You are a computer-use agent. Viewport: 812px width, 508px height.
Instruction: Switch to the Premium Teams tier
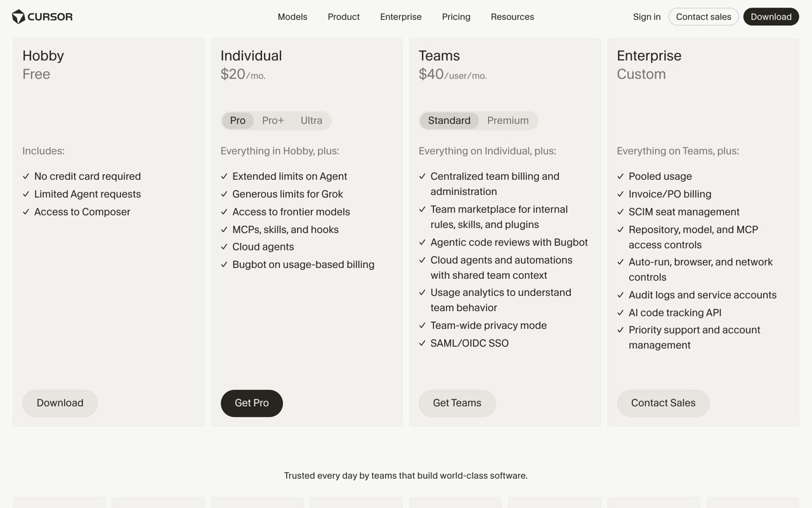point(508,121)
